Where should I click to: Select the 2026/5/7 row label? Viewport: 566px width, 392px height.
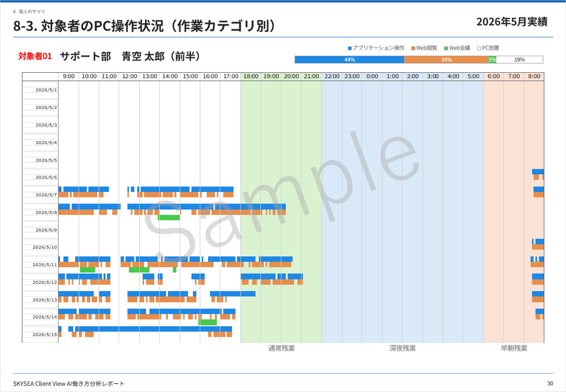click(x=46, y=195)
